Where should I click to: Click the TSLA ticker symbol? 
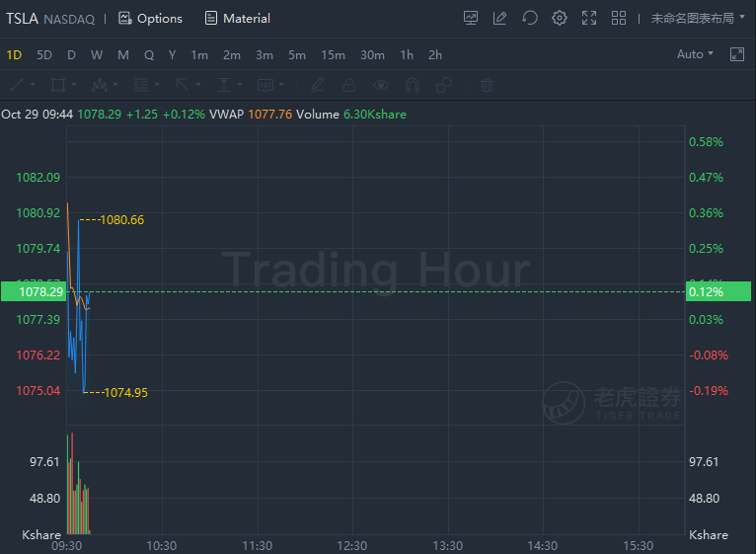pos(22,19)
